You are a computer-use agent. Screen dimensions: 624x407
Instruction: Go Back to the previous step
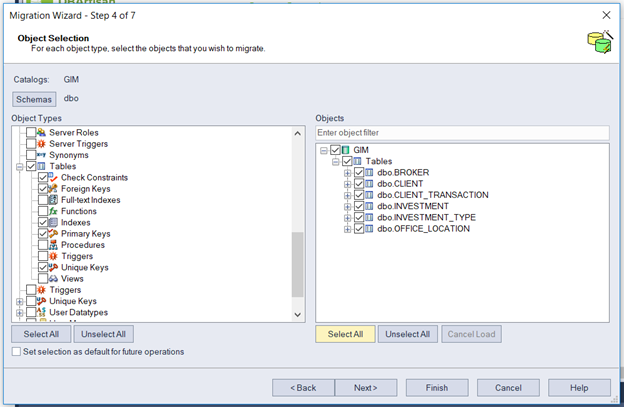[x=303, y=388]
